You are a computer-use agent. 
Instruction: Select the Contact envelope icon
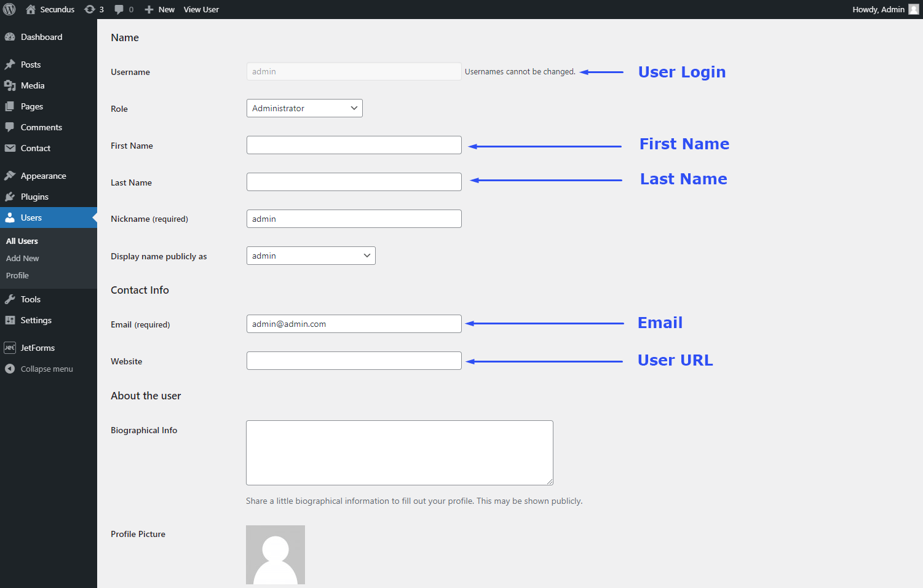pos(10,148)
